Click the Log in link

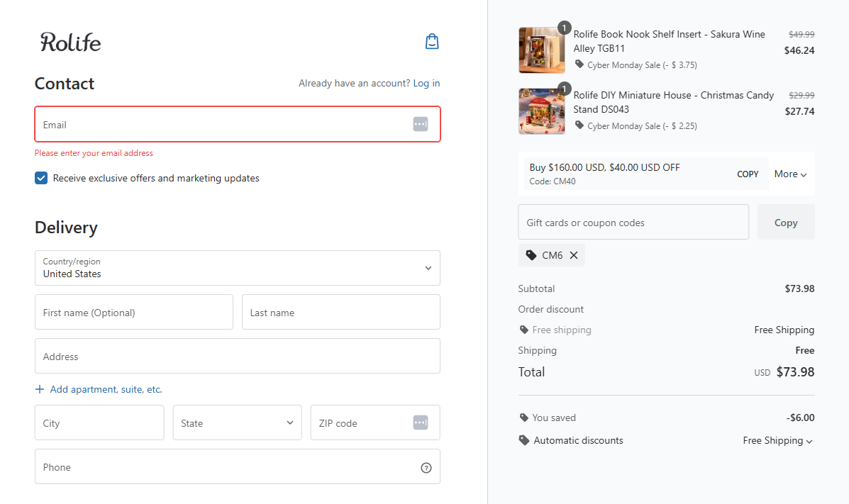click(427, 84)
